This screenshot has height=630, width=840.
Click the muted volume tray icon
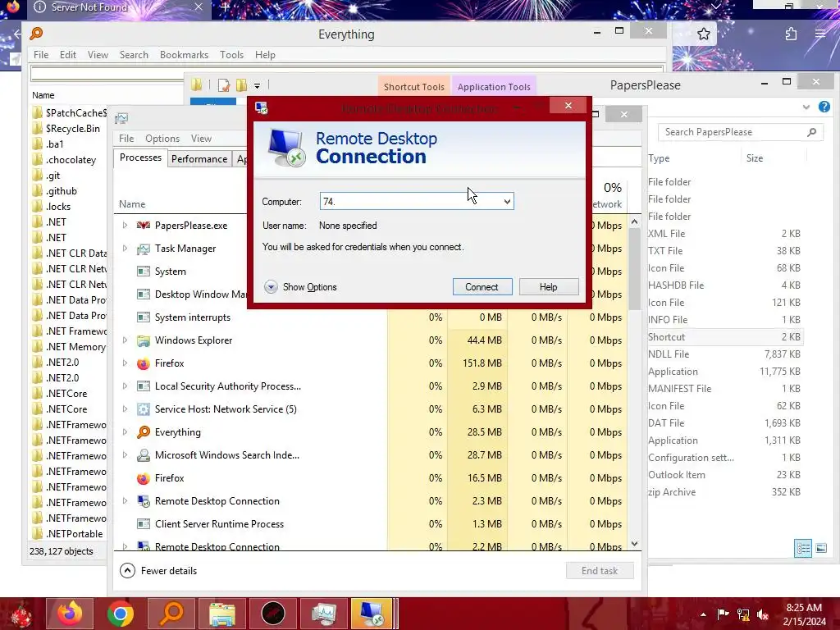tap(763, 614)
